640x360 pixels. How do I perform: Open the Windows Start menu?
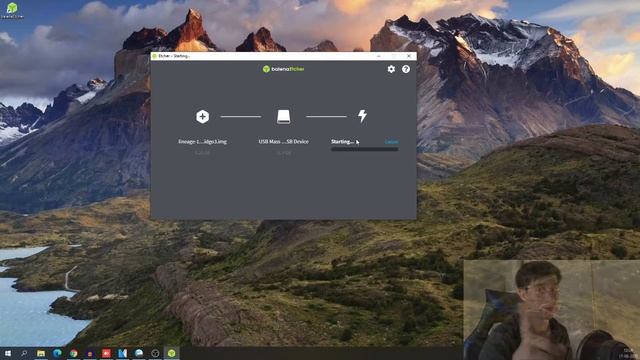click(7, 353)
